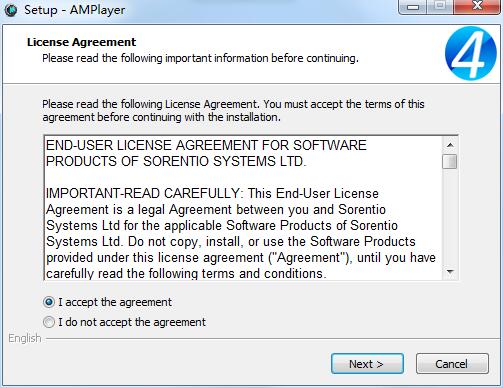Click license scrollbar up arrow
This screenshot has height=388, width=503.
[x=450, y=145]
